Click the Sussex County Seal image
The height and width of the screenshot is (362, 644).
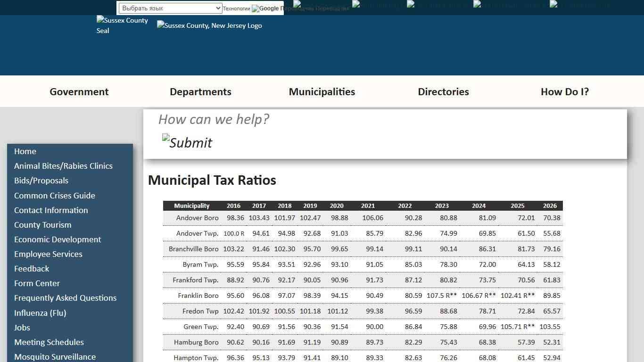[122, 25]
